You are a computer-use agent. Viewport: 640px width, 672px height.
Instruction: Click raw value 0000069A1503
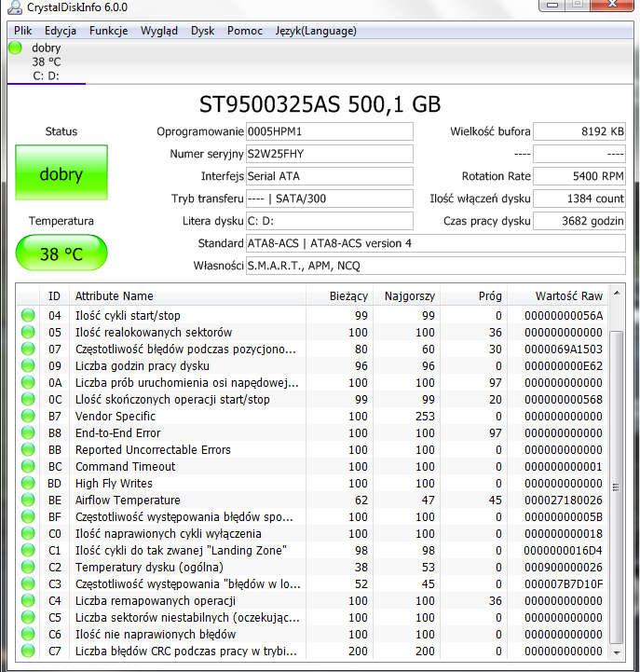[x=564, y=350]
